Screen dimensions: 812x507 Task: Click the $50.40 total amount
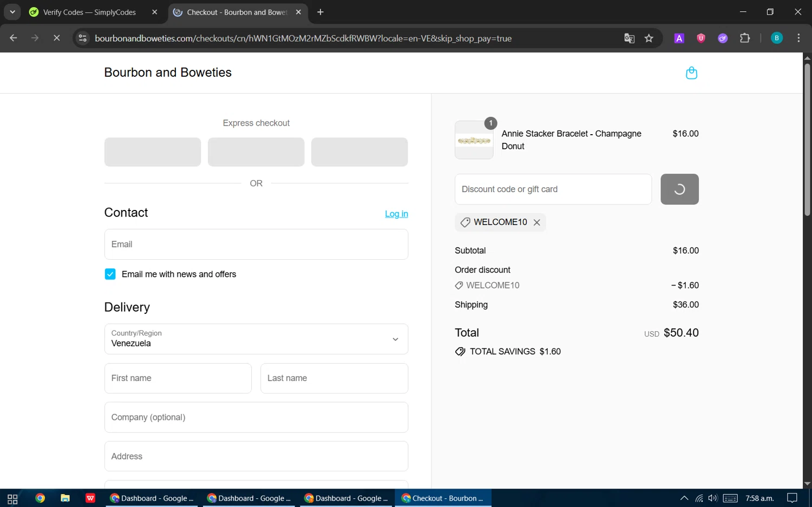tap(681, 333)
